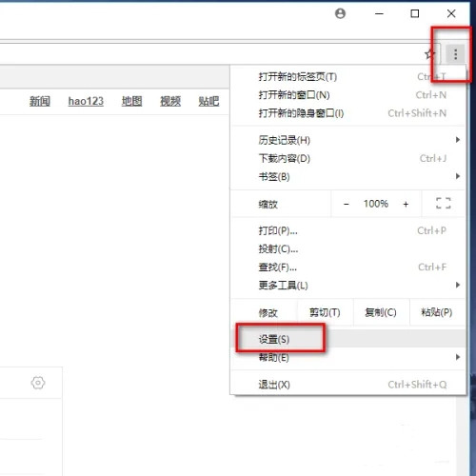The width and height of the screenshot is (476, 476).
Task: Open the profile avatar icon
Action: tap(340, 13)
